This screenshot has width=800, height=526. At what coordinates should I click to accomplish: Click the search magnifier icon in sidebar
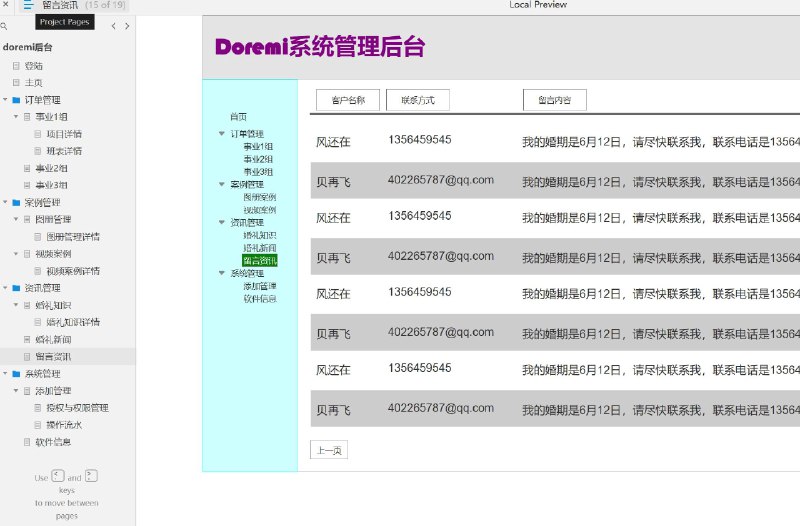[4, 26]
